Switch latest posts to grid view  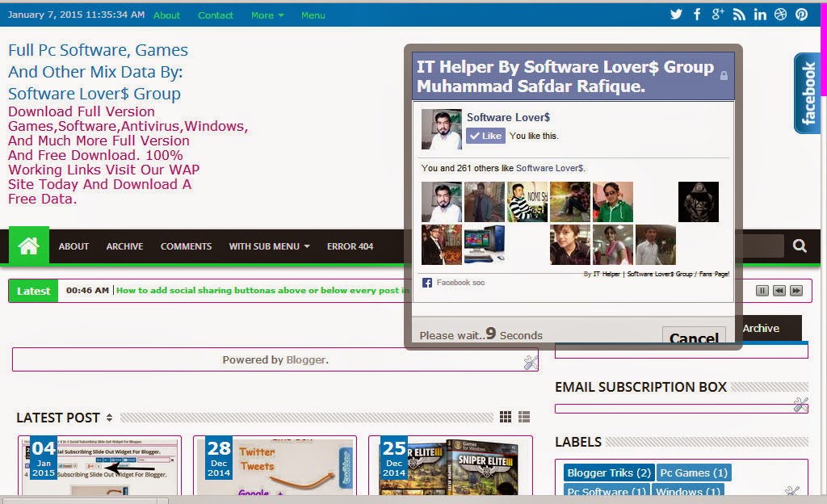[x=506, y=417]
